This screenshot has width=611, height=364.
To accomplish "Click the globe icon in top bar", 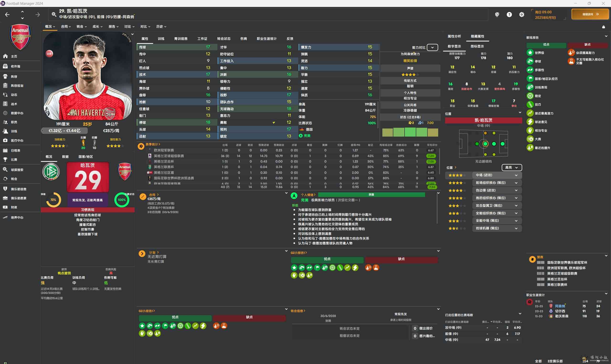I will pos(497,15).
